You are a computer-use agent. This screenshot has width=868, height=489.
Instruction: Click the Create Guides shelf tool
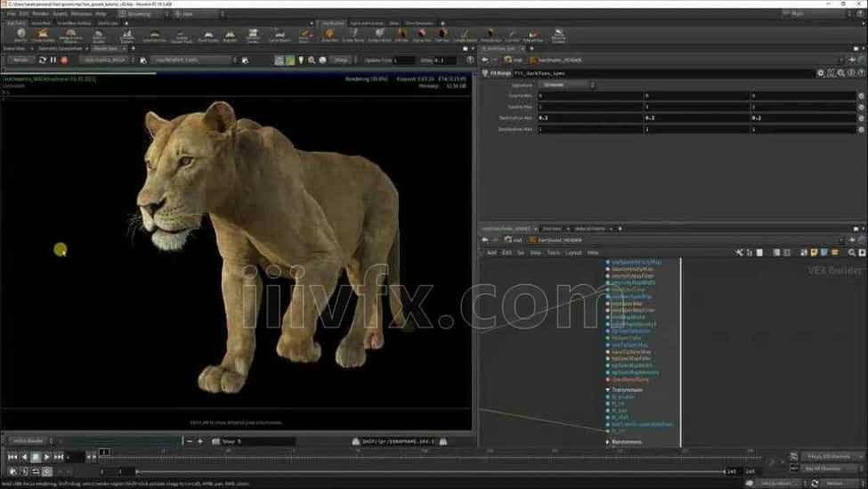coord(43,35)
